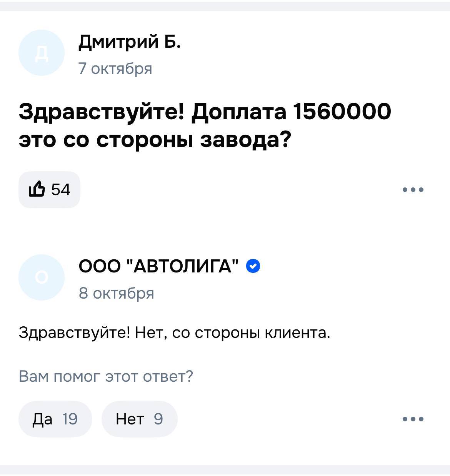Click the question text about Доплата 1560000
This screenshot has width=450, height=476.
[x=204, y=125]
